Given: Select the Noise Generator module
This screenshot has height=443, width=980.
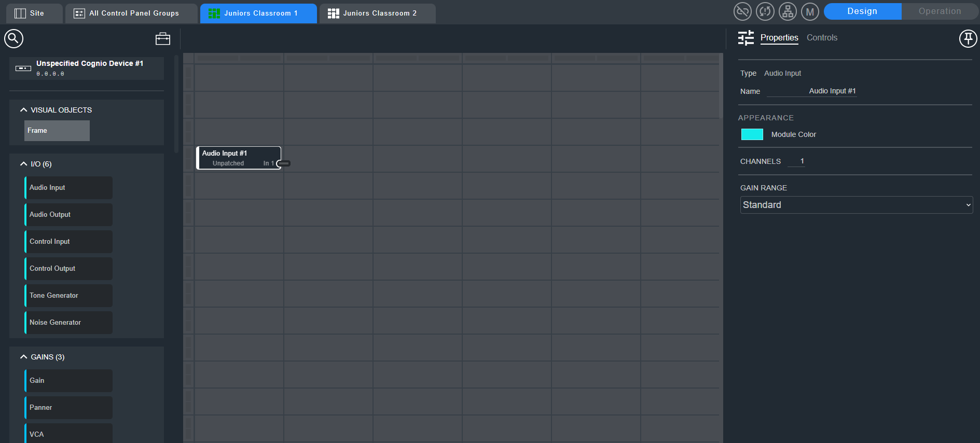Looking at the screenshot, I should click(x=68, y=323).
